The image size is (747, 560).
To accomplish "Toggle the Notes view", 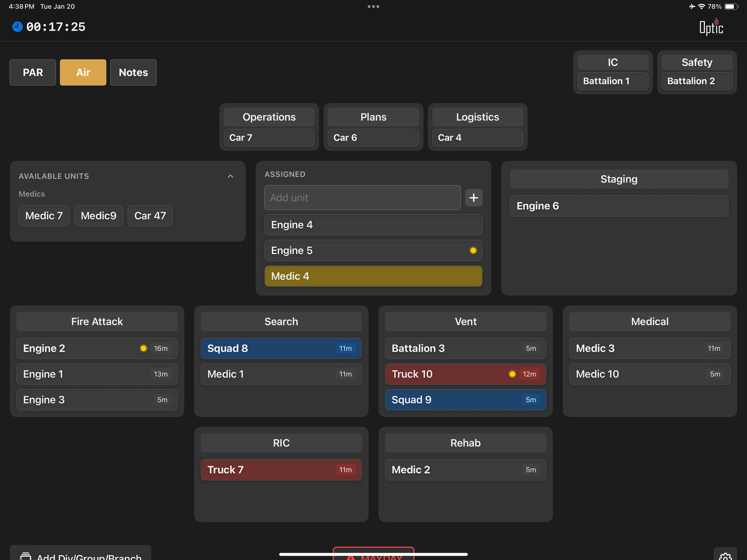I will 133,72.
